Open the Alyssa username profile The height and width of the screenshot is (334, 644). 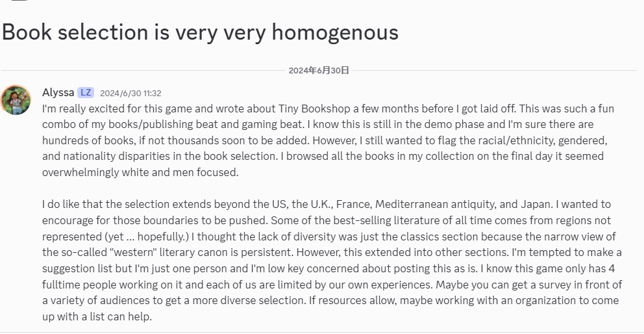click(x=58, y=92)
